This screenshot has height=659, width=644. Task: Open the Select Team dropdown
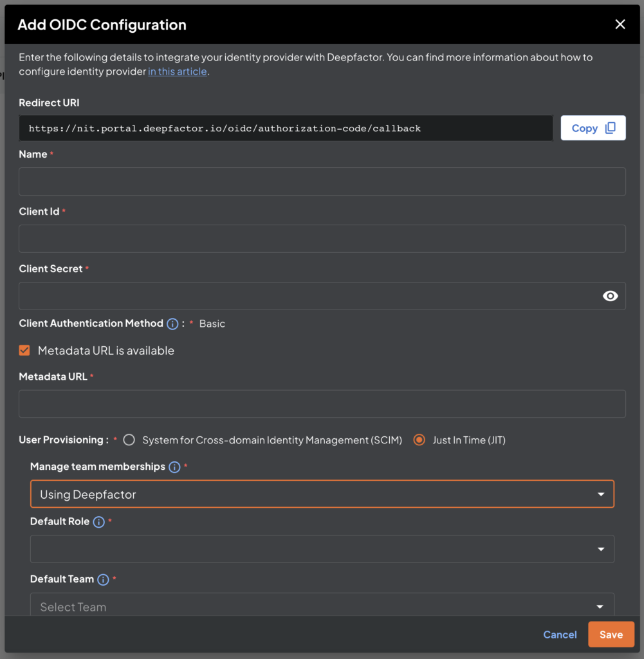[x=322, y=604]
